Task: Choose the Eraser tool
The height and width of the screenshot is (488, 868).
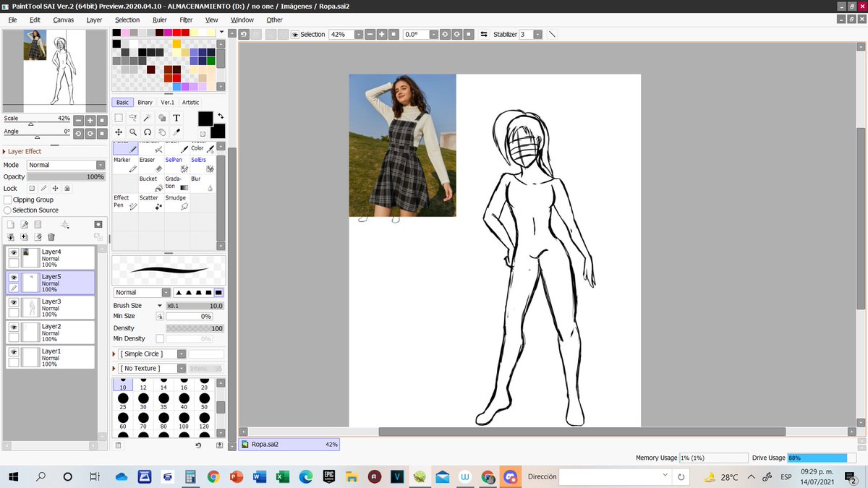Action: [151, 165]
